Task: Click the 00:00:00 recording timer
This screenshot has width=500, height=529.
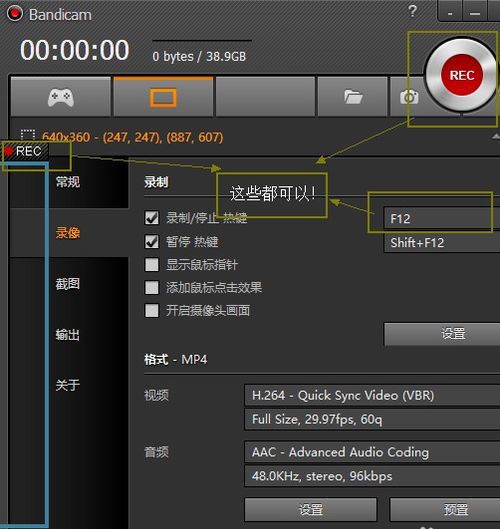Action: coord(75,50)
